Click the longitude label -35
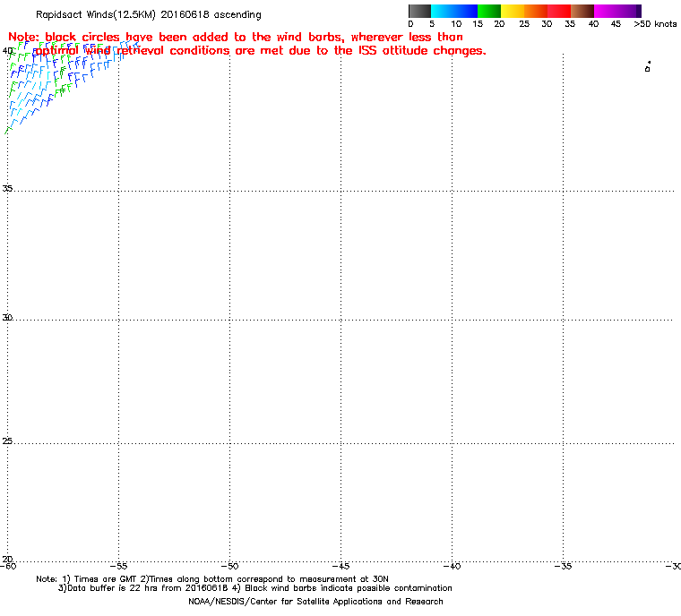The image size is (681, 616). pyautogui.click(x=564, y=566)
